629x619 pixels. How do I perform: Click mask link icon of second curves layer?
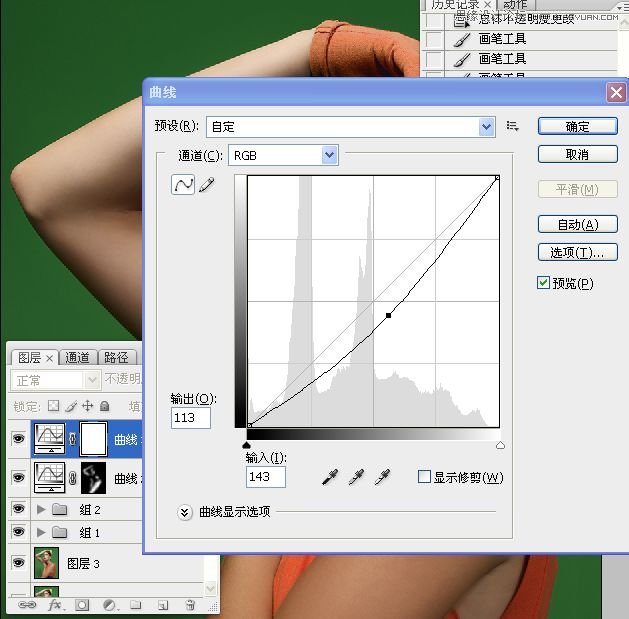click(72, 478)
